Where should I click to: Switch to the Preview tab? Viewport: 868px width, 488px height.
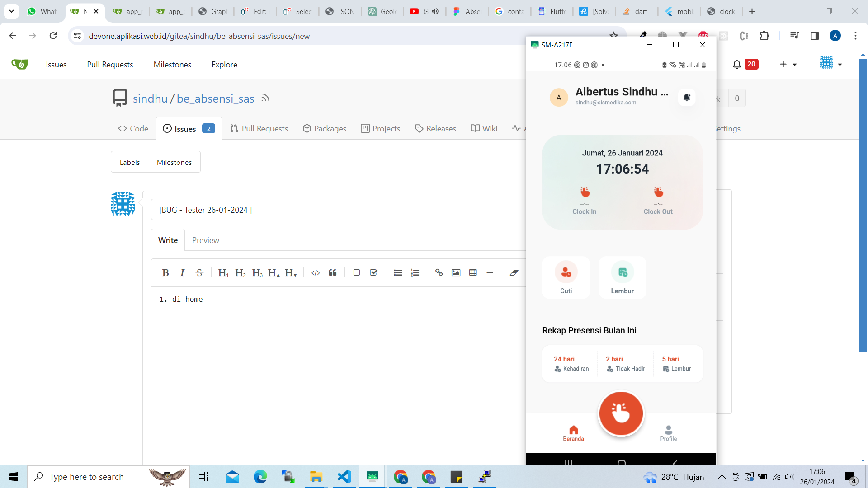click(x=206, y=240)
